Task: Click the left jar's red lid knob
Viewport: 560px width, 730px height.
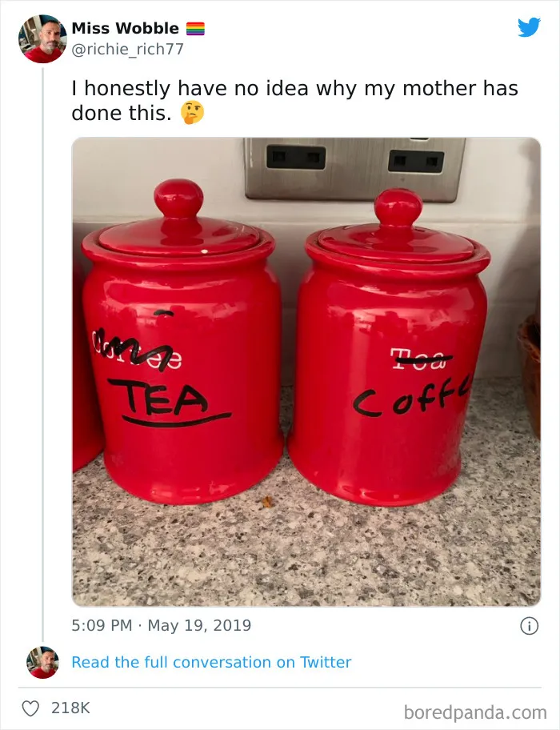Action: pyautogui.click(x=178, y=199)
